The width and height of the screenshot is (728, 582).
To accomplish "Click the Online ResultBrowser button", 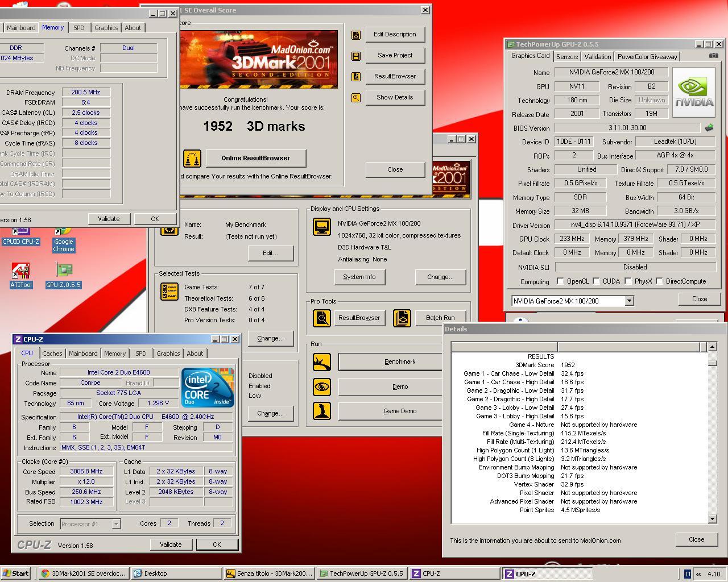I will [256, 158].
